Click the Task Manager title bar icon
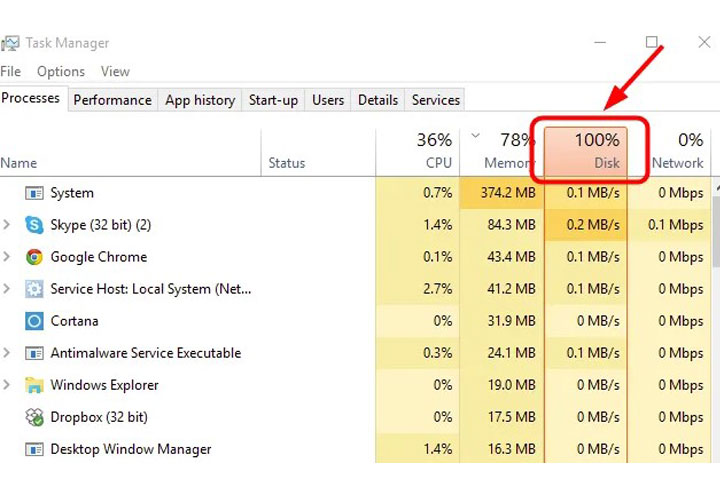720x480 pixels. (10, 44)
